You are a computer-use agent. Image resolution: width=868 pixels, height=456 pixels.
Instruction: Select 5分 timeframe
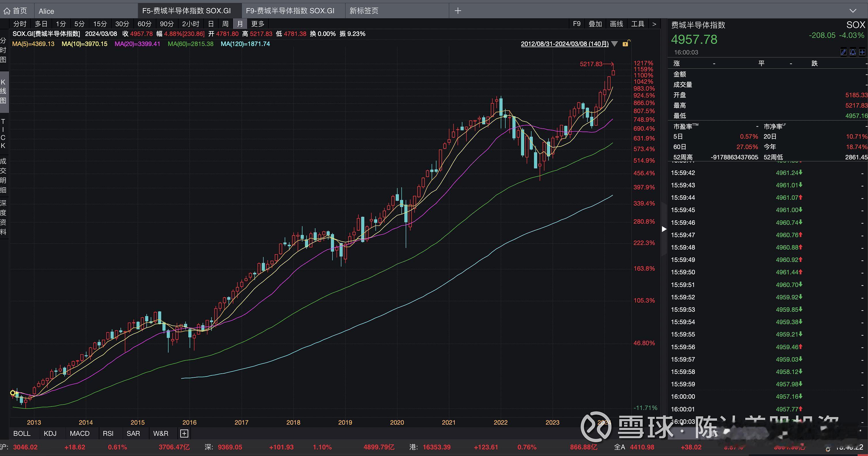79,24
